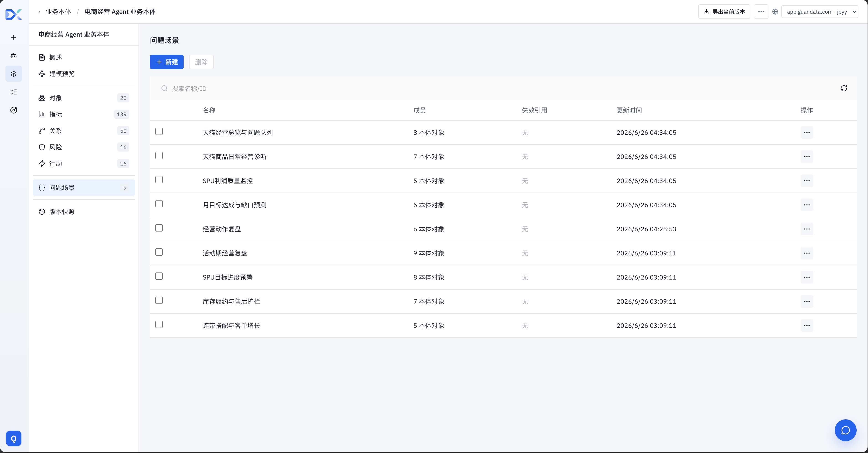This screenshot has height=453, width=868.
Task: Open the checklist icon in left rail
Action: (x=13, y=92)
